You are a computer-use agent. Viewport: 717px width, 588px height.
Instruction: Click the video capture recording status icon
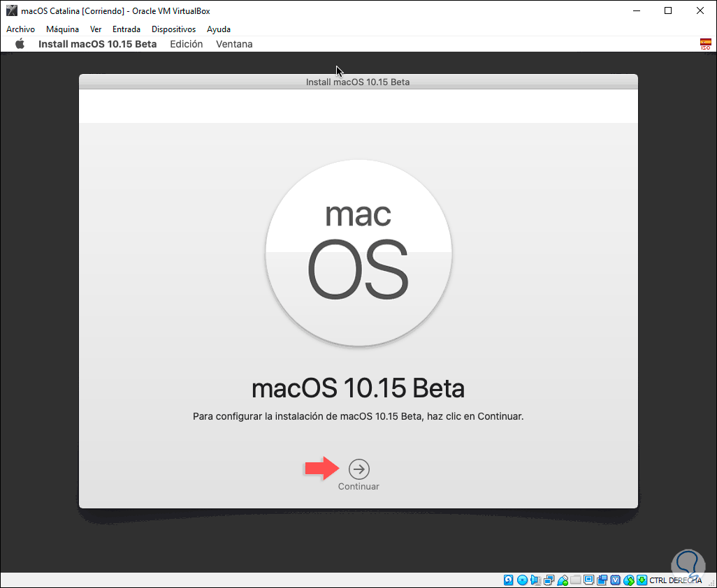[602, 580]
